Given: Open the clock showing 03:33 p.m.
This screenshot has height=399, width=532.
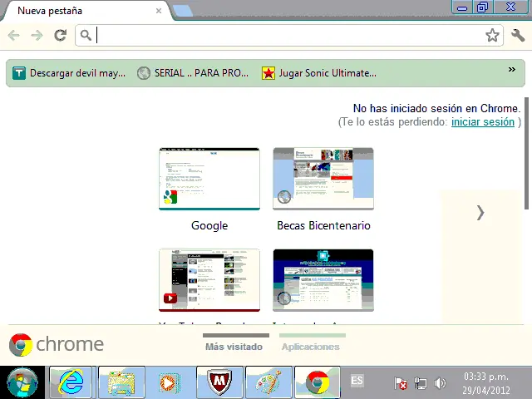Looking at the screenshot, I should 486,383.
